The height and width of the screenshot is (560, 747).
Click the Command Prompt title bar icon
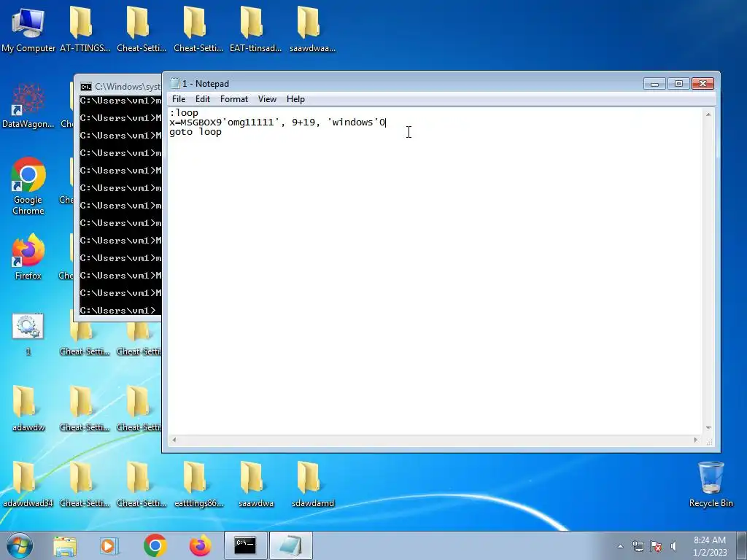coord(86,87)
